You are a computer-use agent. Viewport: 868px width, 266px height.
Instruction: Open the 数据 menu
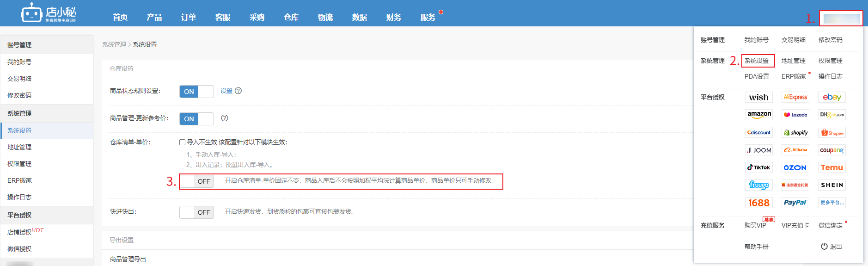coord(360,17)
